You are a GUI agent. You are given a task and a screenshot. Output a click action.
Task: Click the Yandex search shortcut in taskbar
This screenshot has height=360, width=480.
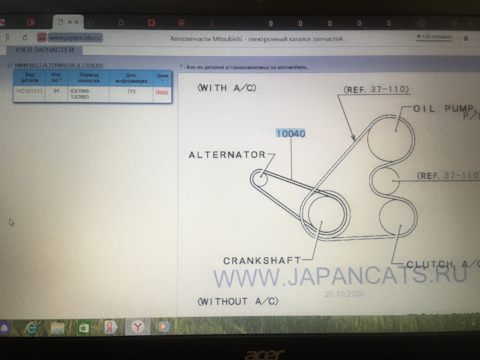[x=110, y=328]
